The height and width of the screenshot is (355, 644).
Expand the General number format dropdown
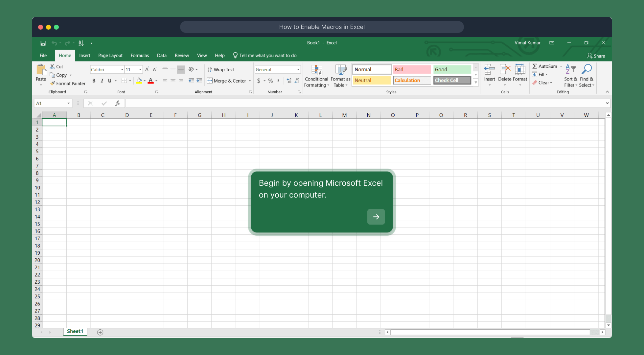298,70
